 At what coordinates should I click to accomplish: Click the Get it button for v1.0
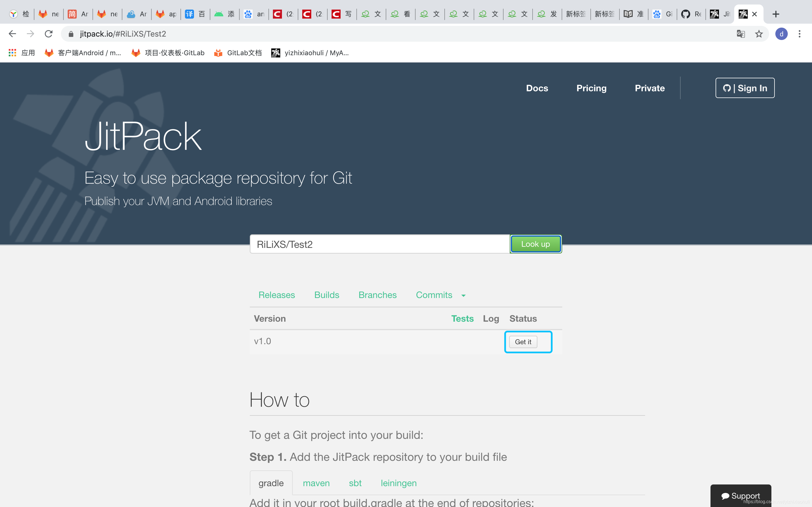(523, 342)
